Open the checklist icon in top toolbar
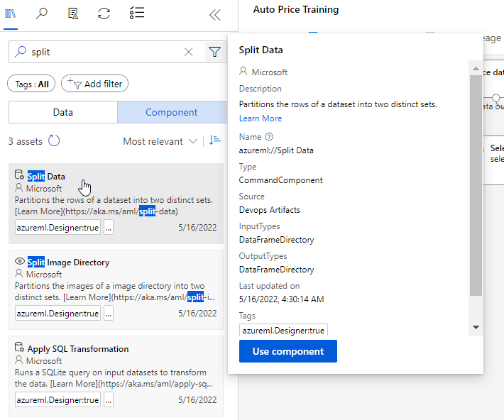Image resolution: width=504 pixels, height=420 pixels. (x=137, y=13)
